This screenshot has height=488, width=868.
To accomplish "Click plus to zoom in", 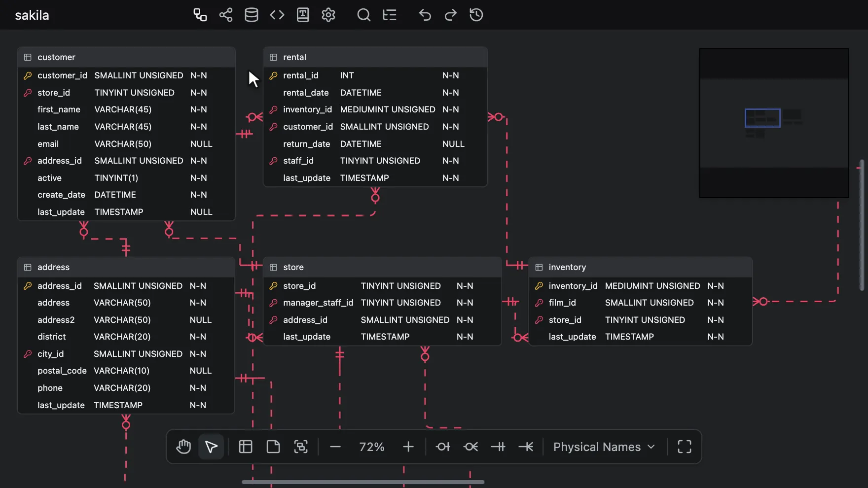I will tap(408, 447).
